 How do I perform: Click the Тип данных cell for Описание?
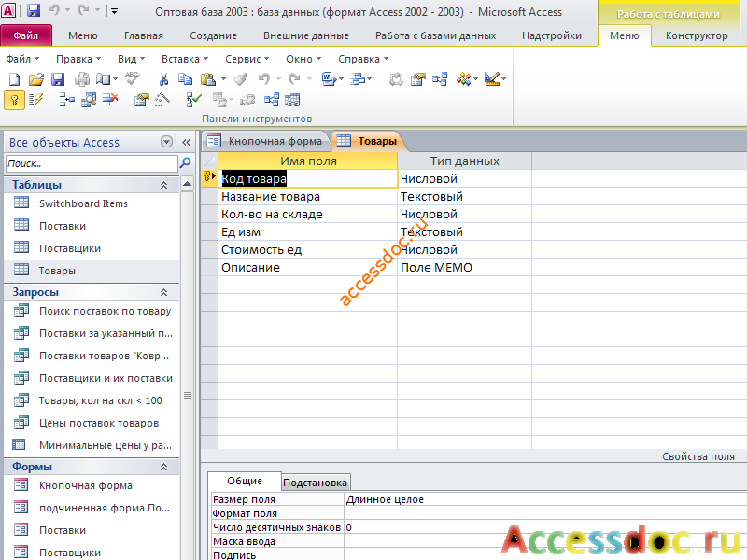tap(464, 268)
